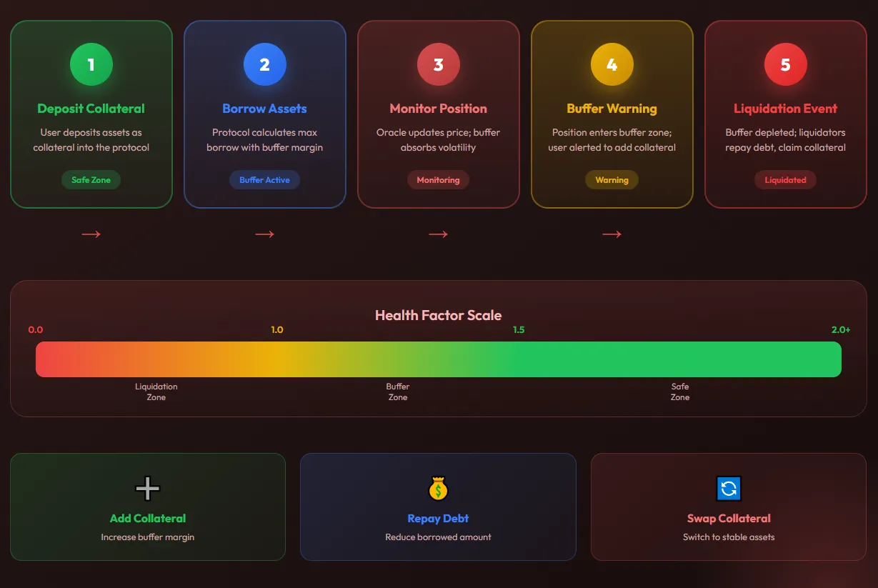Image resolution: width=878 pixels, height=588 pixels.
Task: Switch to the Liquidation Event card
Action: pyautogui.click(x=785, y=114)
